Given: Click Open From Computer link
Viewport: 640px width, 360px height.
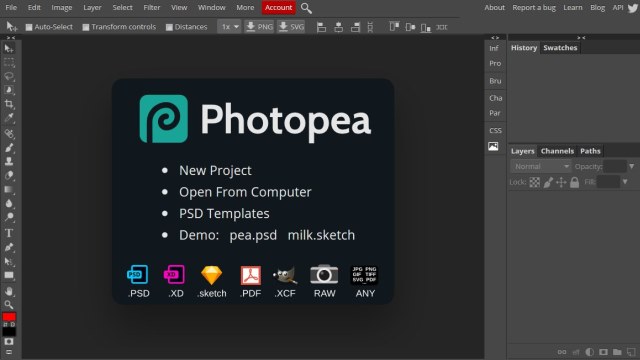Looking at the screenshot, I should click(245, 192).
